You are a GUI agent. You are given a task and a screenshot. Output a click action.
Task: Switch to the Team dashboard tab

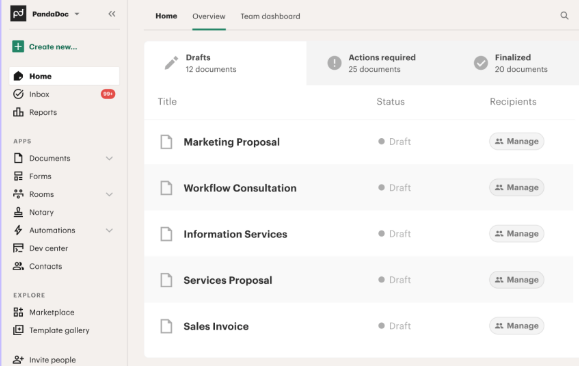(x=270, y=16)
